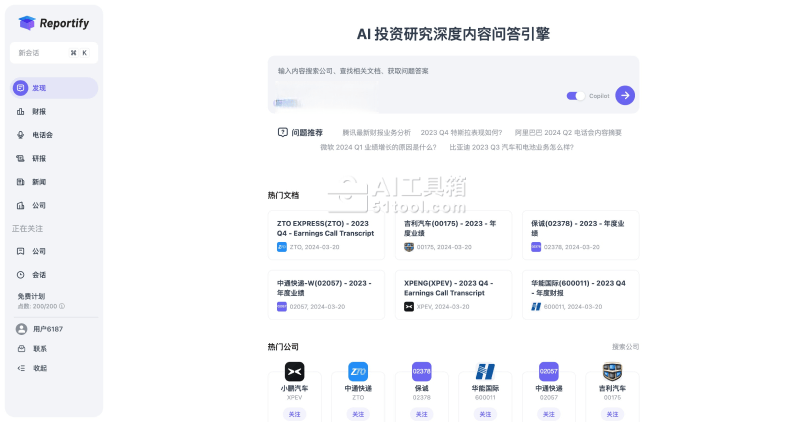Go to 研报 research reports in sidebar
This screenshot has height=422, width=800.
coord(38,158)
